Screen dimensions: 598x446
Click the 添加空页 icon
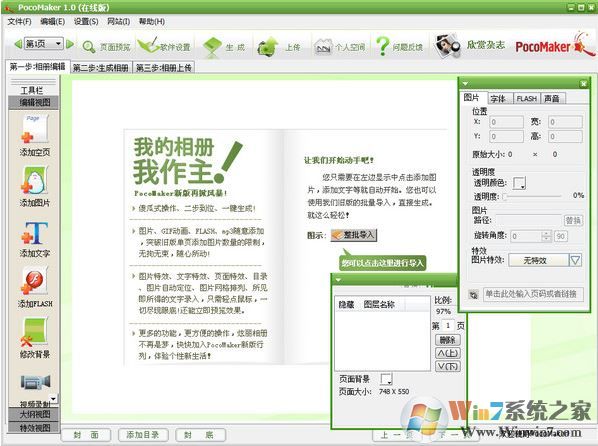click(35, 129)
